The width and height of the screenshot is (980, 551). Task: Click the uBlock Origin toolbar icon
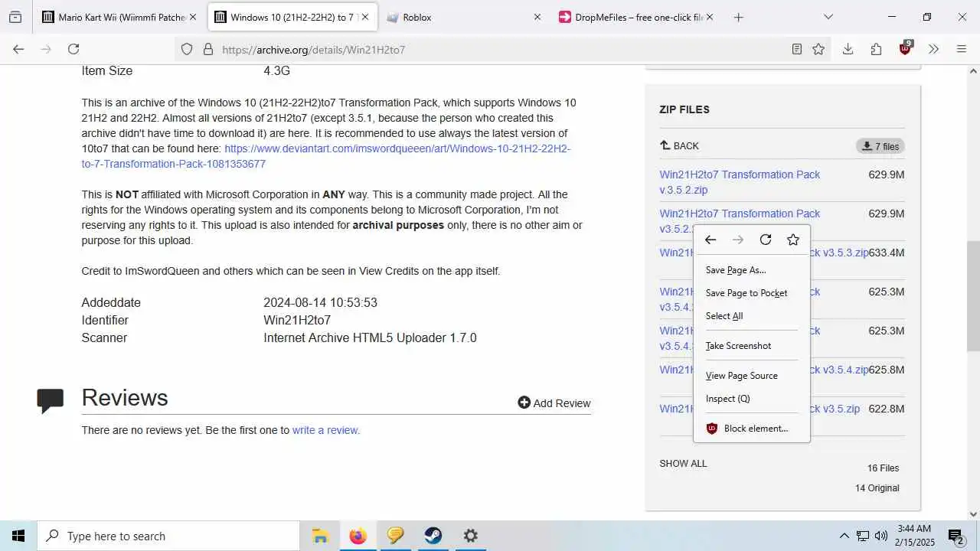pyautogui.click(x=906, y=48)
